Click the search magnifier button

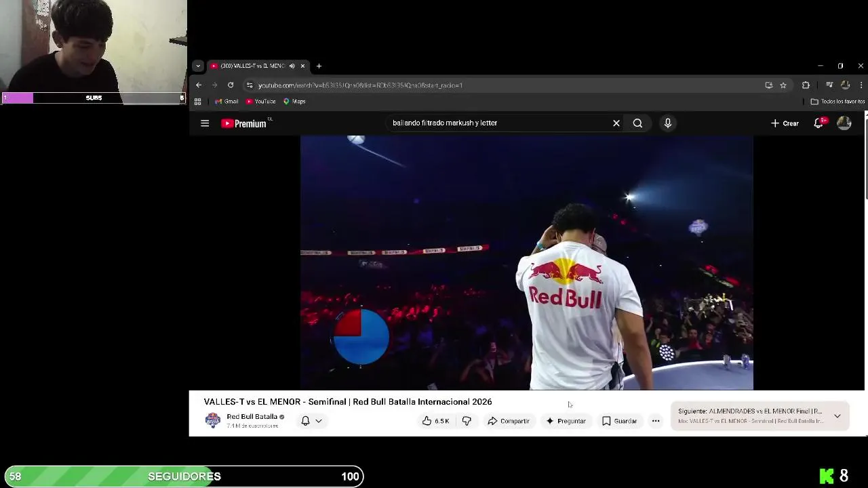click(637, 123)
